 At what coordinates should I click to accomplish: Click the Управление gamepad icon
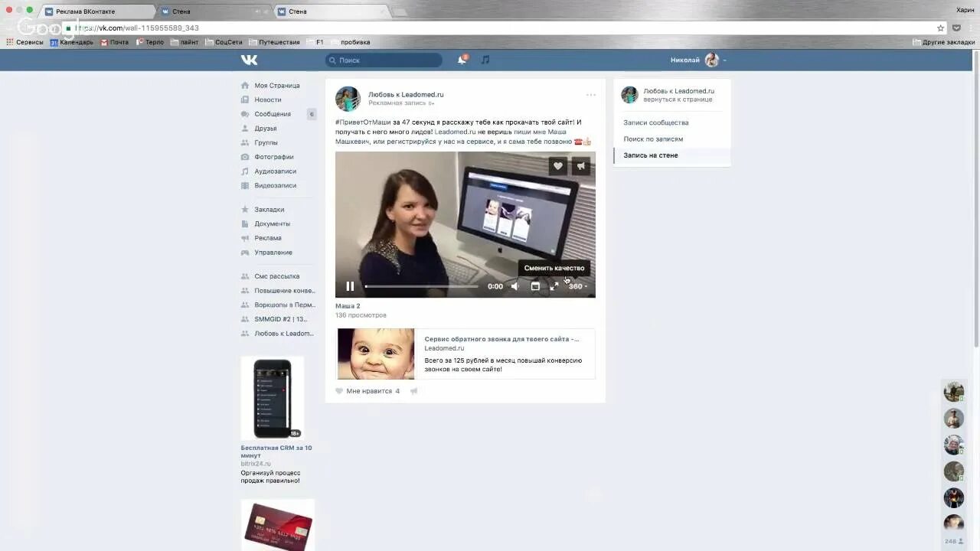tap(245, 253)
